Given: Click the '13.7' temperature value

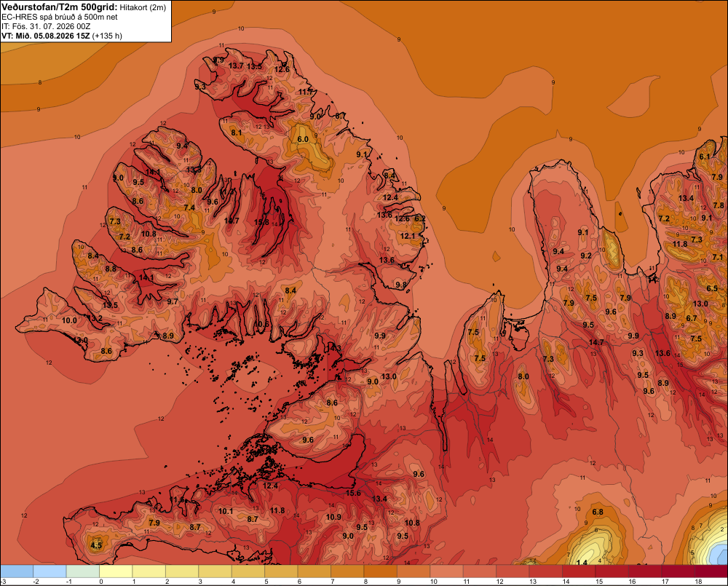Looking at the screenshot, I should coord(236,66).
